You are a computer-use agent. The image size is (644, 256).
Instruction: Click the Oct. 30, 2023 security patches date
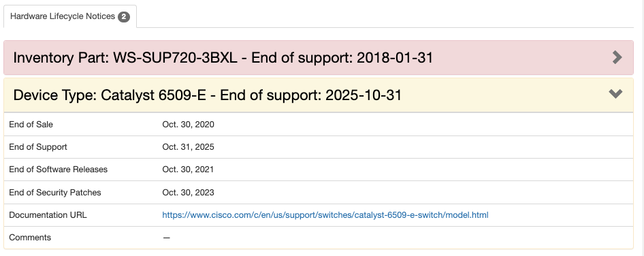[188, 192]
